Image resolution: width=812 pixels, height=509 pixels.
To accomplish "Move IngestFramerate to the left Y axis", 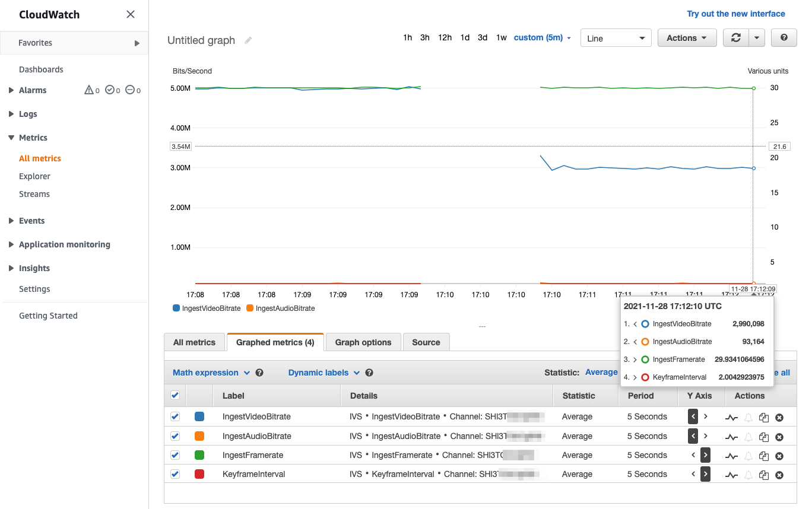I will click(x=693, y=455).
